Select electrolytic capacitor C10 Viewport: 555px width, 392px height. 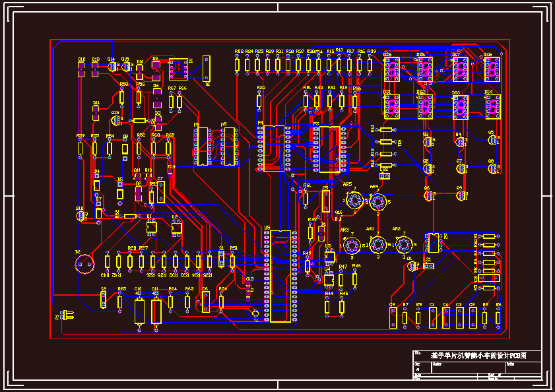coord(139,311)
